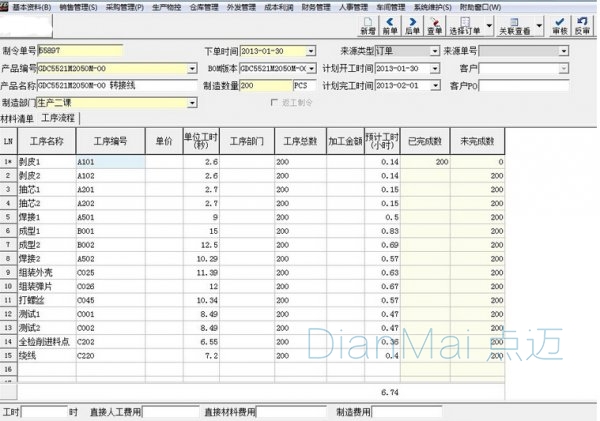The width and height of the screenshot is (600, 421).
Task: Open the 附助窗口(W) menu
Action: coord(480,7)
